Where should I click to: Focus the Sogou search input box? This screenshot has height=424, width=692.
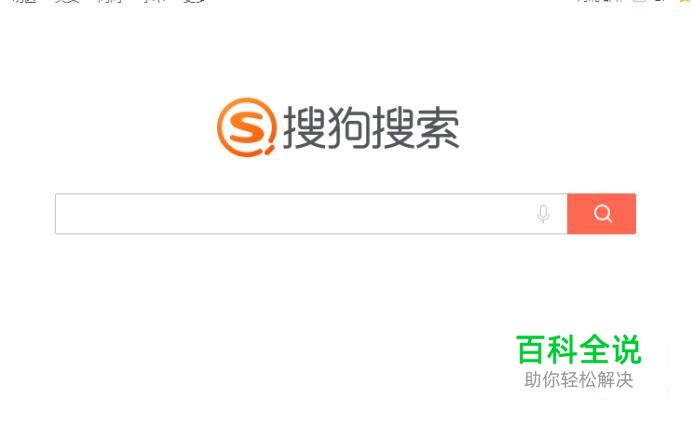pos(311,214)
